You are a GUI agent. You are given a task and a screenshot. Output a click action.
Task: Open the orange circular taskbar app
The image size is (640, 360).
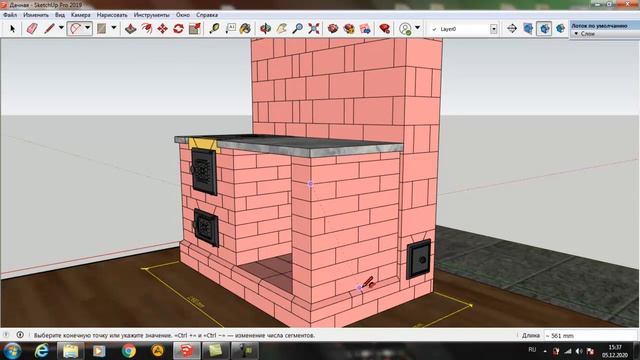click(158, 351)
